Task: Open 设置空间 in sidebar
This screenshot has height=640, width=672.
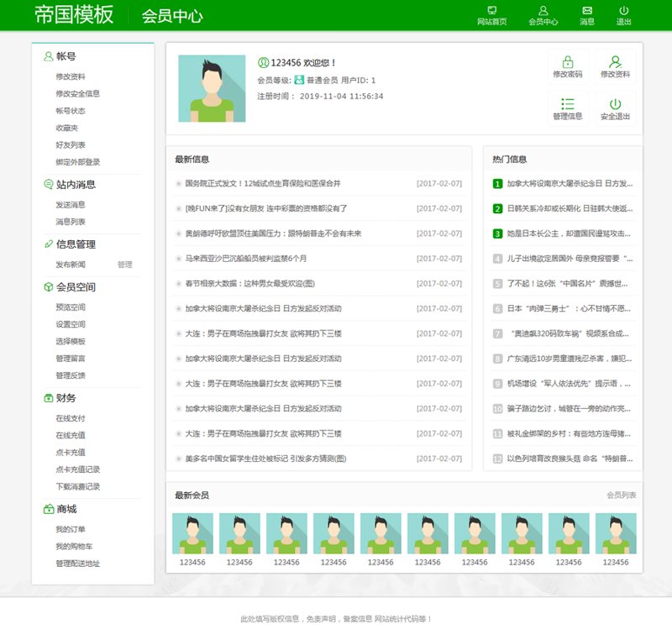Action: coord(71,324)
